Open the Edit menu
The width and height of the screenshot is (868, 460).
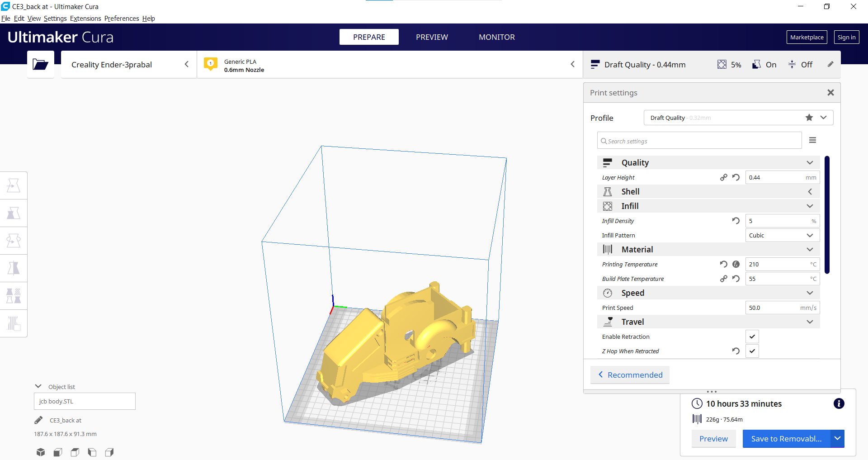tap(19, 19)
